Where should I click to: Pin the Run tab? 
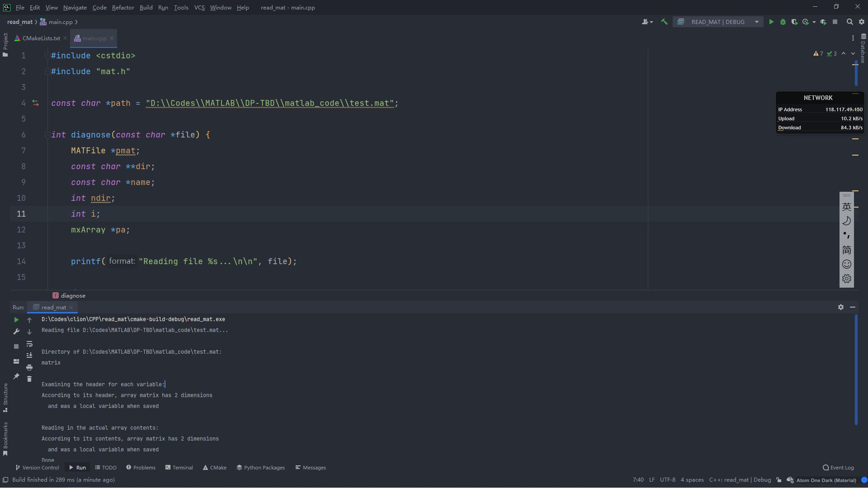click(x=16, y=376)
